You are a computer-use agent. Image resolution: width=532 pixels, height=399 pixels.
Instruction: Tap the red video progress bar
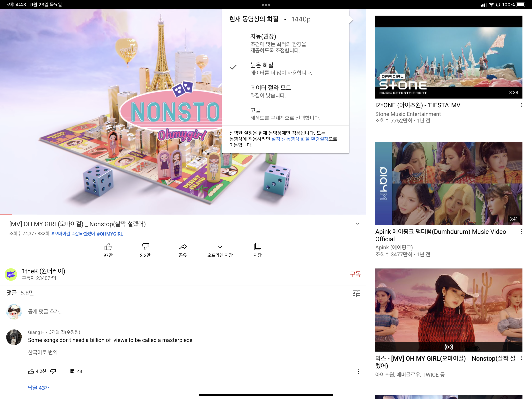(6, 215)
